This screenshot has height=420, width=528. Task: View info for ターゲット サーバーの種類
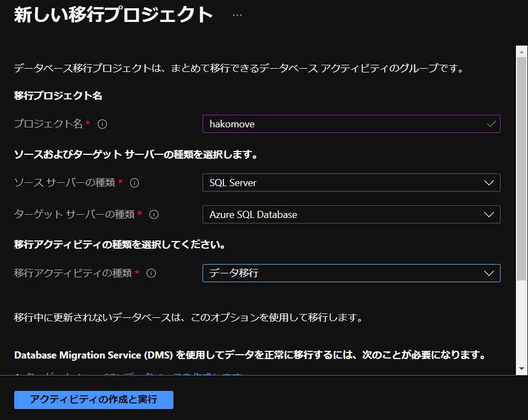pyautogui.click(x=154, y=214)
